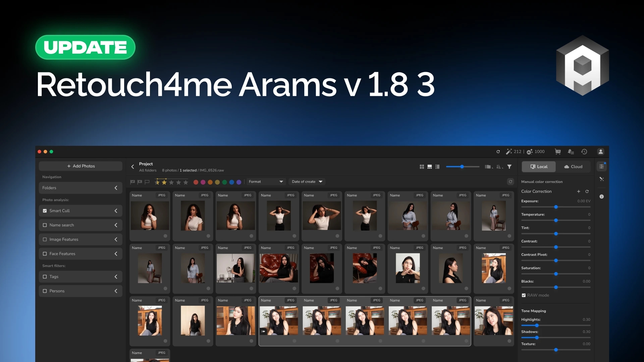Viewport: 644px width, 362px height.
Task: Reset filters with the refresh button by Date of create
Action: 511,182
